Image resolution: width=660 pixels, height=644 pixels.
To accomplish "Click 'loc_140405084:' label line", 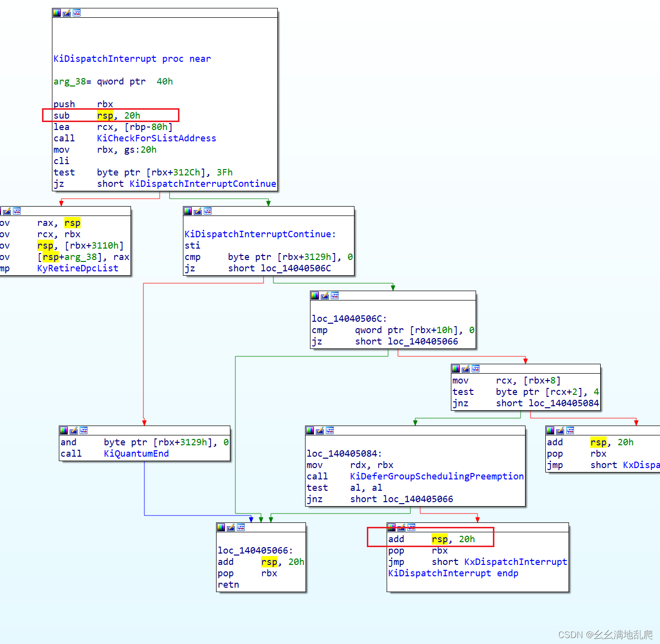I will click(345, 454).
